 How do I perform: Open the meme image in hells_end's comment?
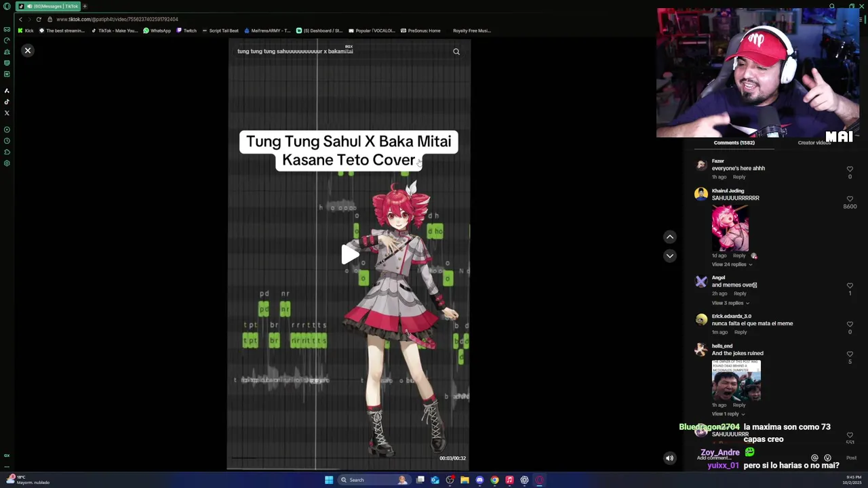(x=736, y=380)
